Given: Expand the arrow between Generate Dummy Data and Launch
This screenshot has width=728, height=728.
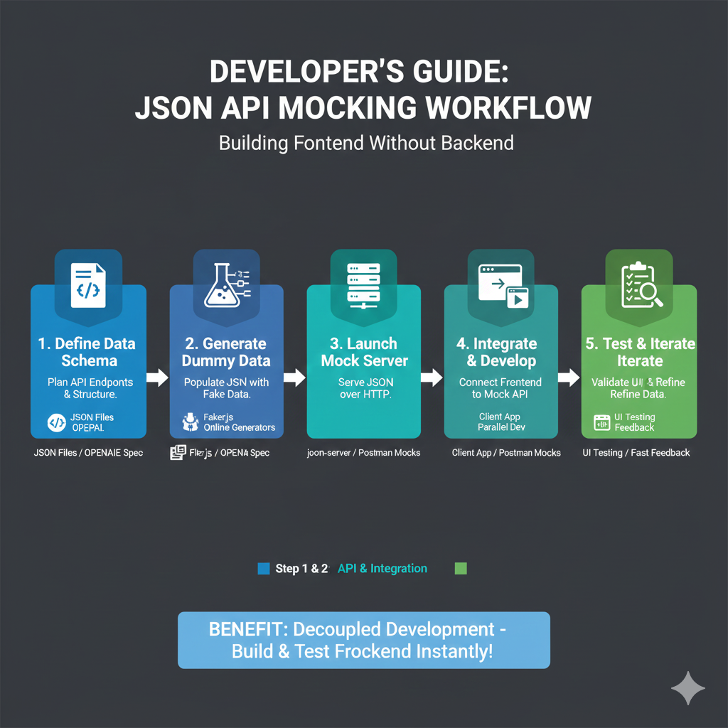Looking at the screenshot, I should point(294,379).
